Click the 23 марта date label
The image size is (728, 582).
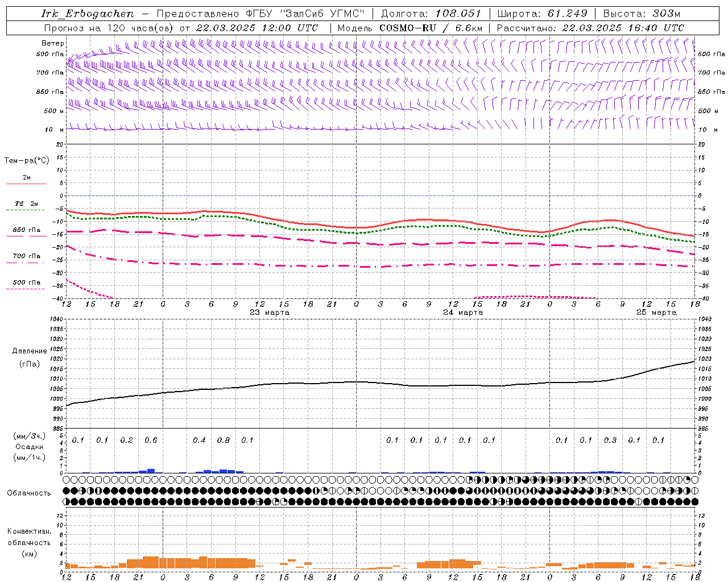[x=270, y=313]
